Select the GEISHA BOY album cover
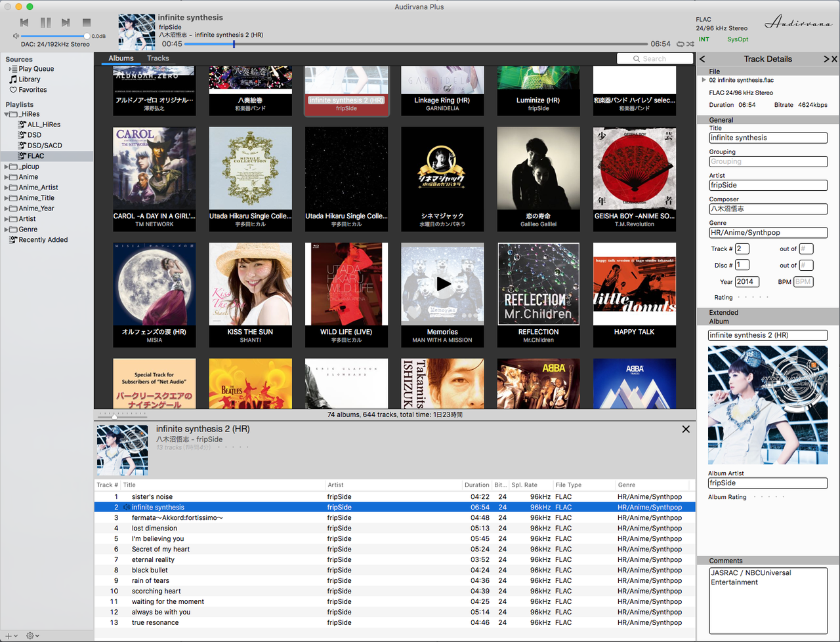840x642 pixels. pos(635,169)
